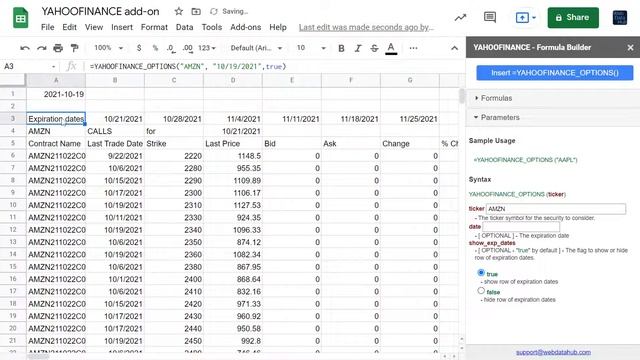Click the green Share button
The image size is (640, 360).
pyautogui.click(x=573, y=18)
